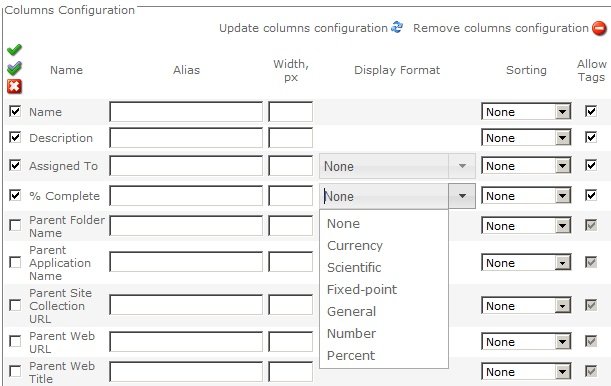Select Scientific display format option
This screenshot has height=386, width=611.
[x=354, y=268]
